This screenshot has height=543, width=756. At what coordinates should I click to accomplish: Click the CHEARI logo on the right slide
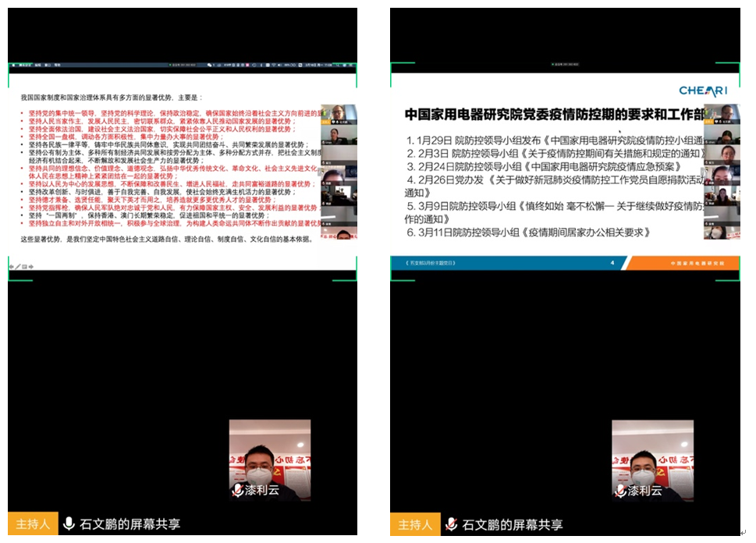point(703,90)
